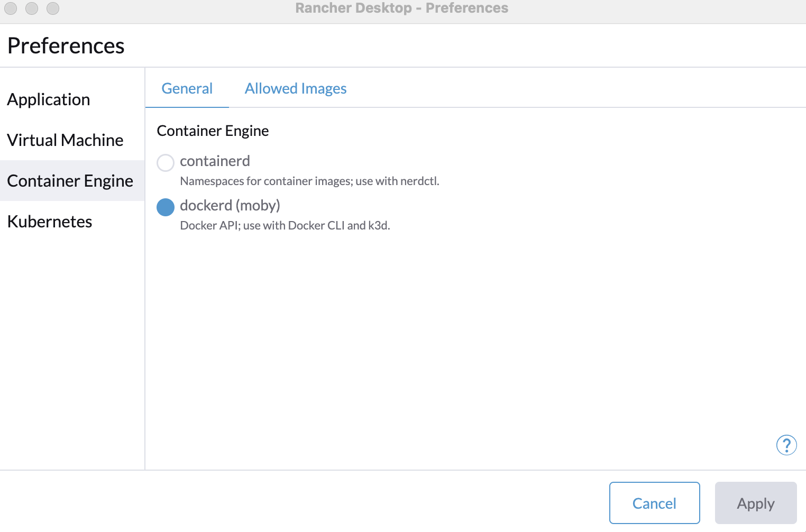This screenshot has width=806, height=532.
Task: Click the nerdctl description under containerd
Action: [309, 181]
